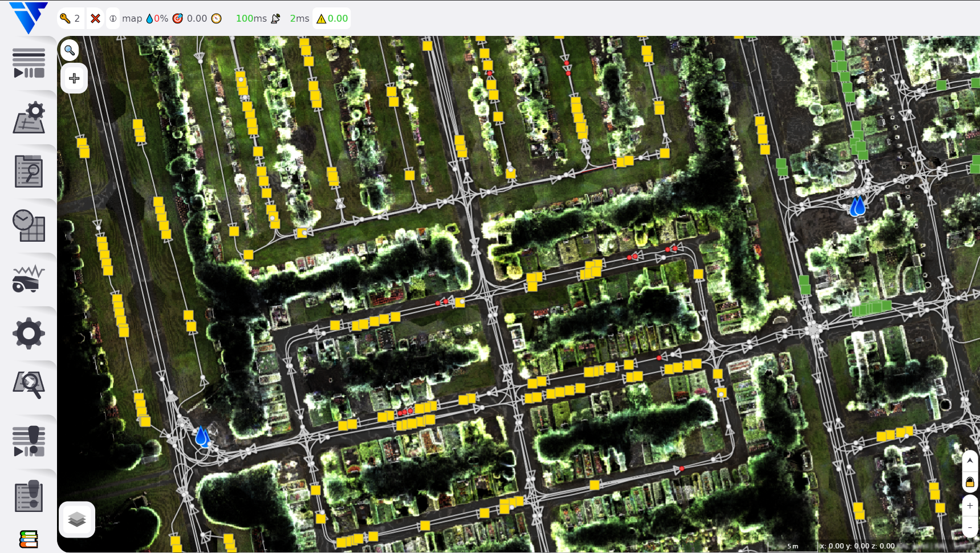Click the map search magnifier button
The height and width of the screenshot is (553, 980).
(x=70, y=50)
